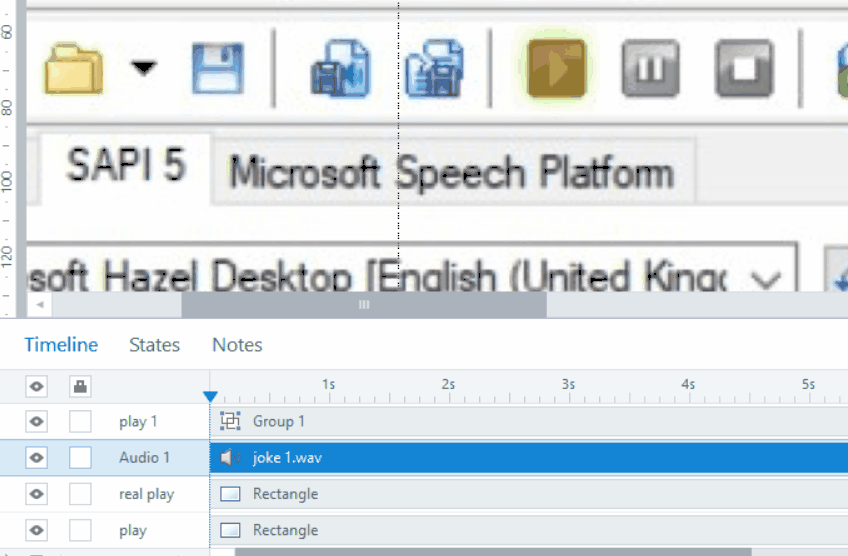Click the left scroll arrow under the slide
The width and height of the screenshot is (848, 556).
tap(39, 305)
